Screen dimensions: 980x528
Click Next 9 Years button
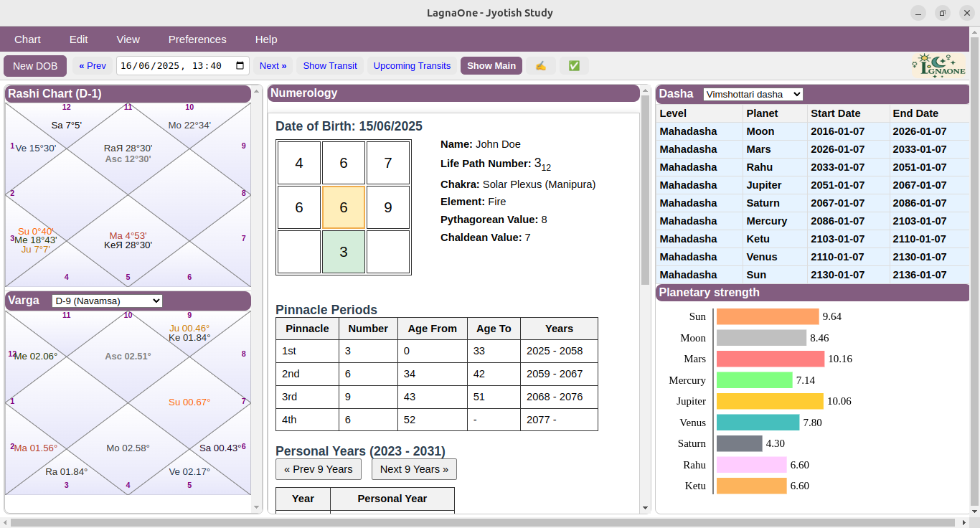point(414,469)
